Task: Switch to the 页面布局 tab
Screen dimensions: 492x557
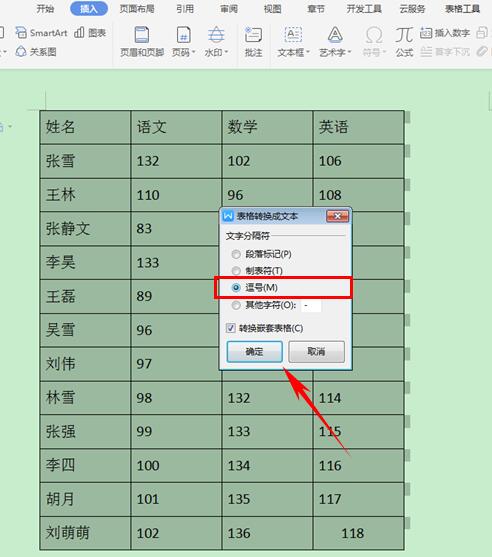Action: (137, 9)
